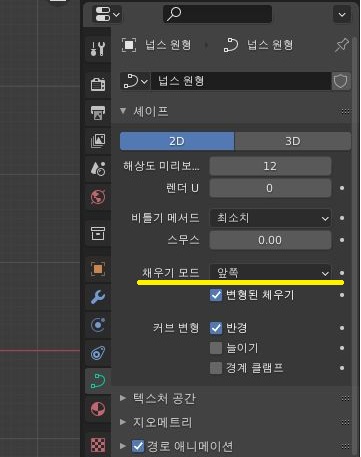Image resolution: width=361 pixels, height=457 pixels.
Task: Toggle the 경로 애니메이션 checkbox
Action: [138, 446]
